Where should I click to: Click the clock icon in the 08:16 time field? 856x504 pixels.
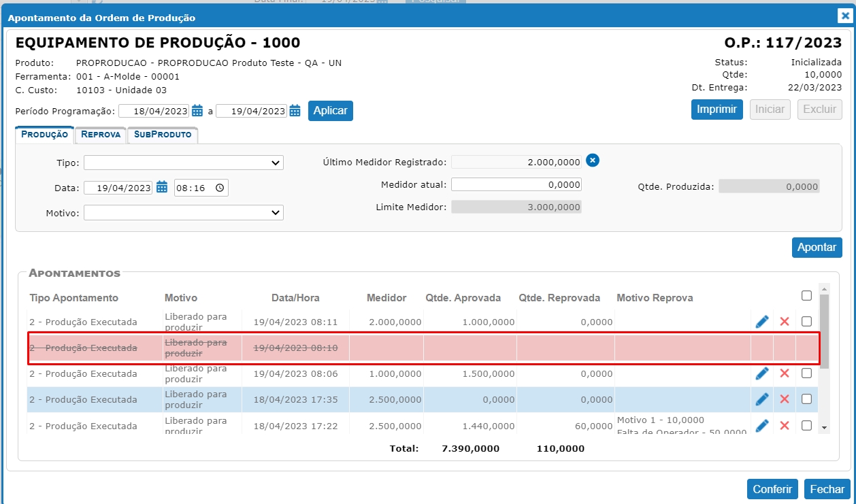(x=219, y=188)
